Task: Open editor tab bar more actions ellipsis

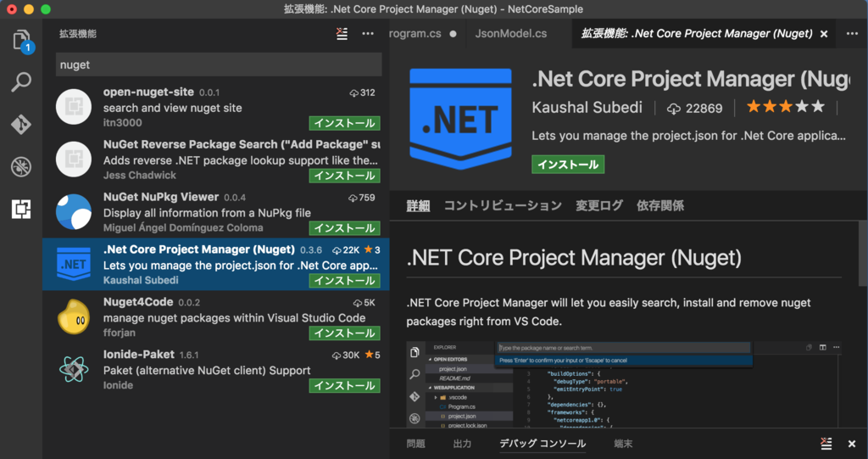Action: coord(852,34)
